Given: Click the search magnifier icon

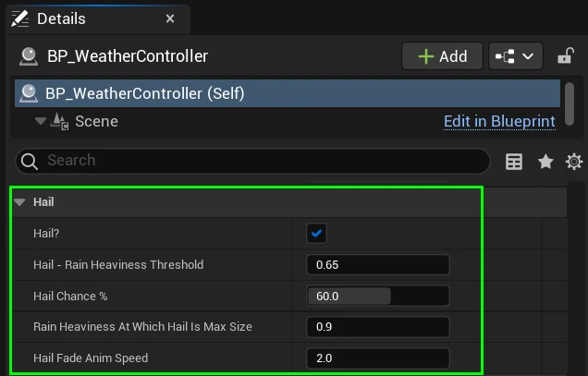Looking at the screenshot, I should click(31, 161).
